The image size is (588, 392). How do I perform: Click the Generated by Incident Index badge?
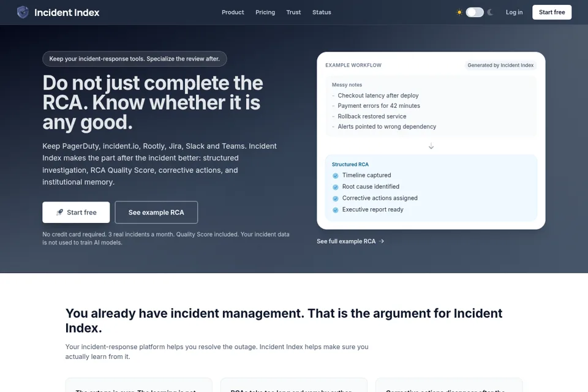[500, 66]
